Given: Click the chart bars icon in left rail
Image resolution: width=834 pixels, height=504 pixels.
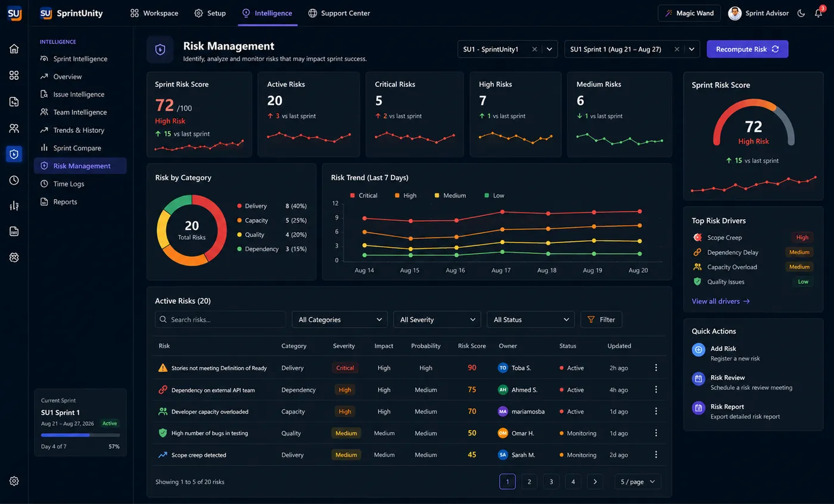Looking at the screenshot, I should coord(14,206).
